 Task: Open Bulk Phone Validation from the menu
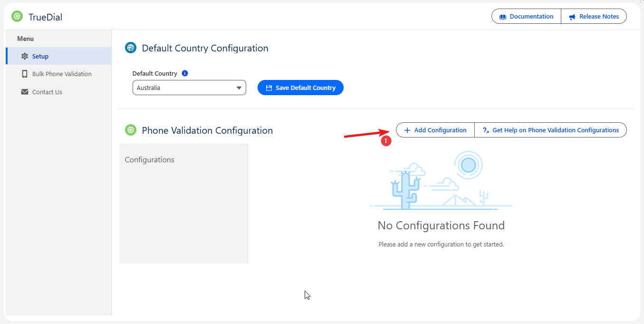62,74
